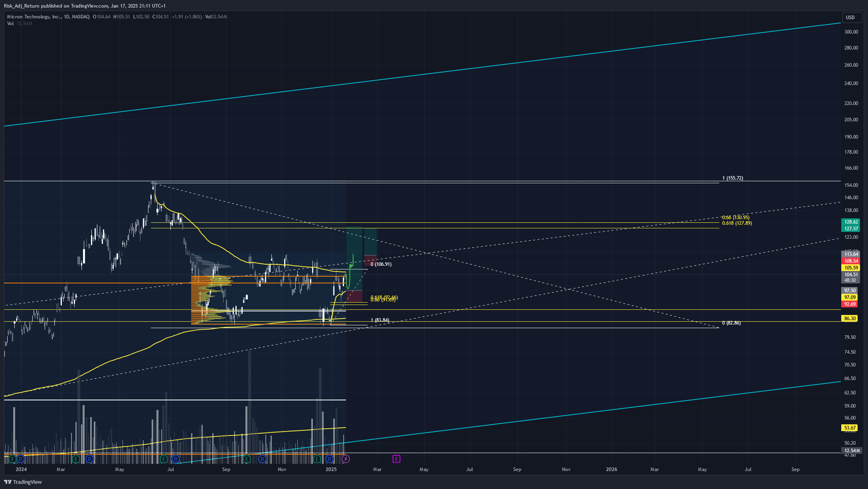
Task: Click the H105.51 high value in legend
Action: pyautogui.click(x=122, y=17)
